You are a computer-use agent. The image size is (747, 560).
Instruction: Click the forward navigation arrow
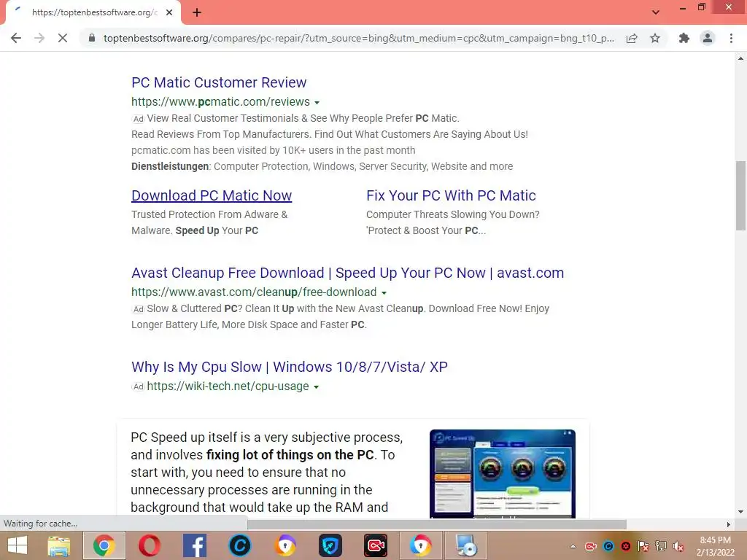(x=39, y=38)
